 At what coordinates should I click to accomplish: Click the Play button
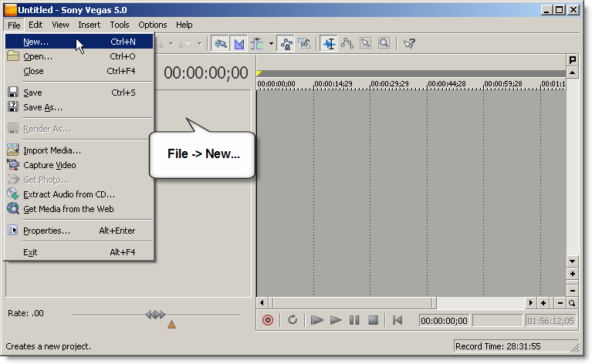pyautogui.click(x=336, y=320)
